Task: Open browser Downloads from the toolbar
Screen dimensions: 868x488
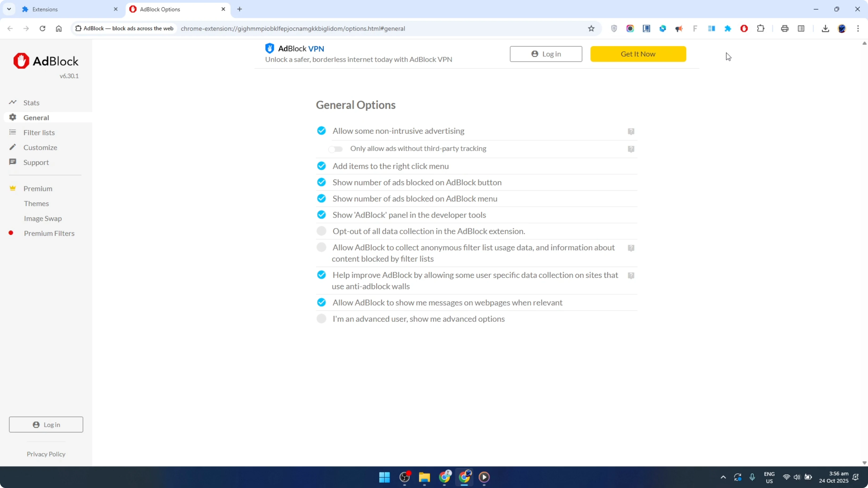Action: 825,29
